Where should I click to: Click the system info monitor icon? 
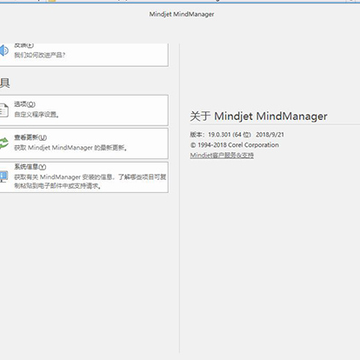point(4,176)
